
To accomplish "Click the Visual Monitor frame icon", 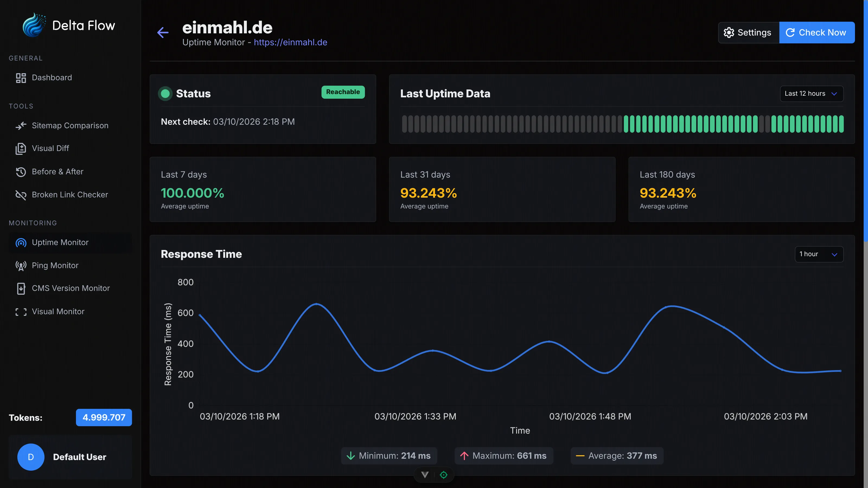I will pyautogui.click(x=21, y=312).
